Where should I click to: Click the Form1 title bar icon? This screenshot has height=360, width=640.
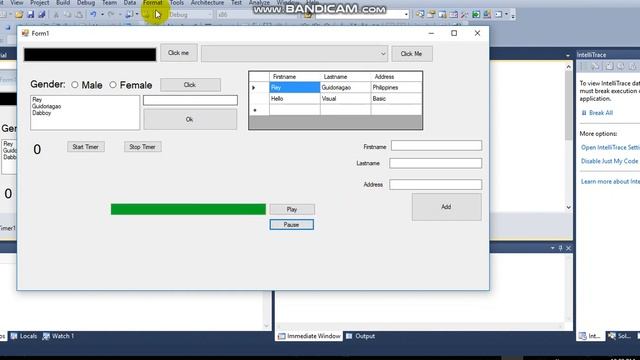25,33
